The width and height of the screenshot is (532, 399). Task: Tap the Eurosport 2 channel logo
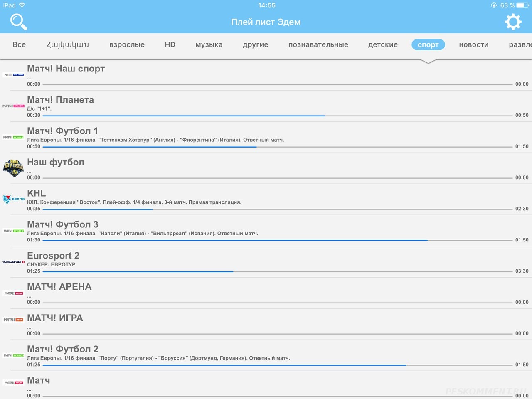[13, 262]
